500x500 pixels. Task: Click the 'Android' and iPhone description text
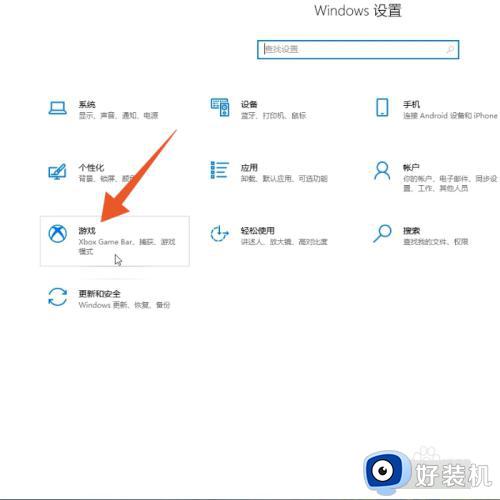[x=450, y=116]
